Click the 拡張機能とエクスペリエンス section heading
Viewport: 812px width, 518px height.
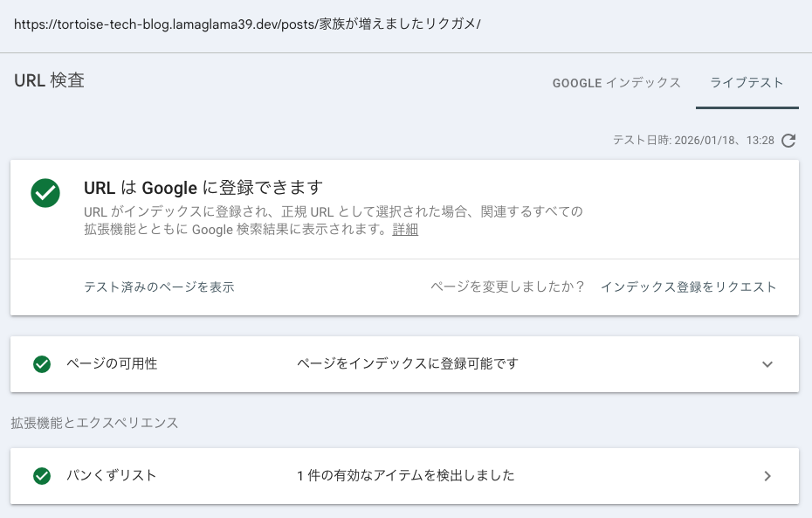94,423
